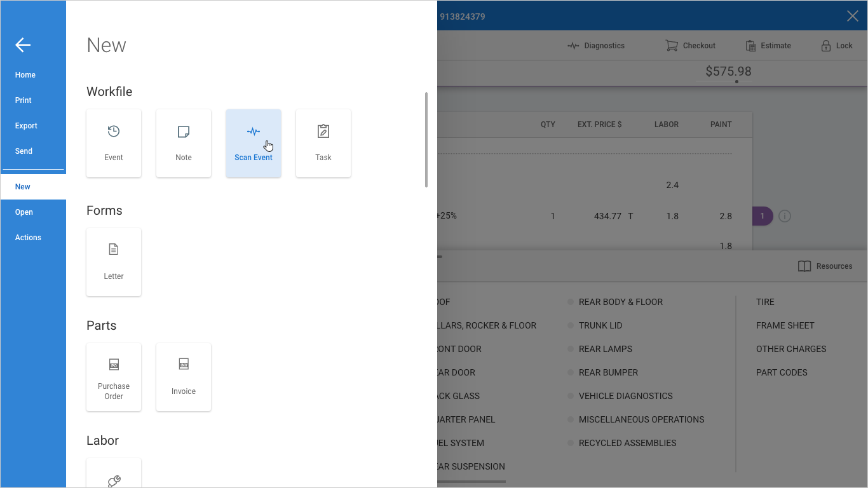868x488 pixels.
Task: Click the 2.4 labor value
Action: coord(672,185)
